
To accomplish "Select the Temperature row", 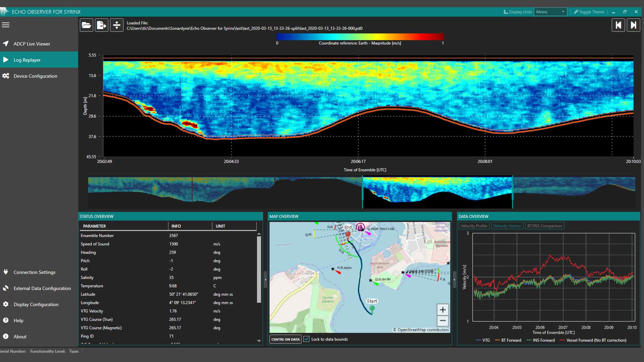I will [168, 286].
